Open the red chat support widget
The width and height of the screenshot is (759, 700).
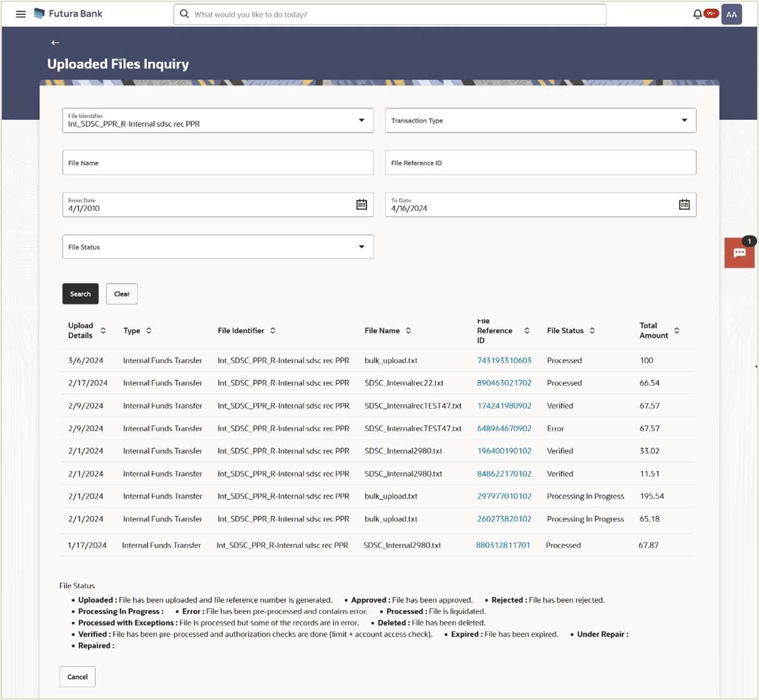point(739,253)
